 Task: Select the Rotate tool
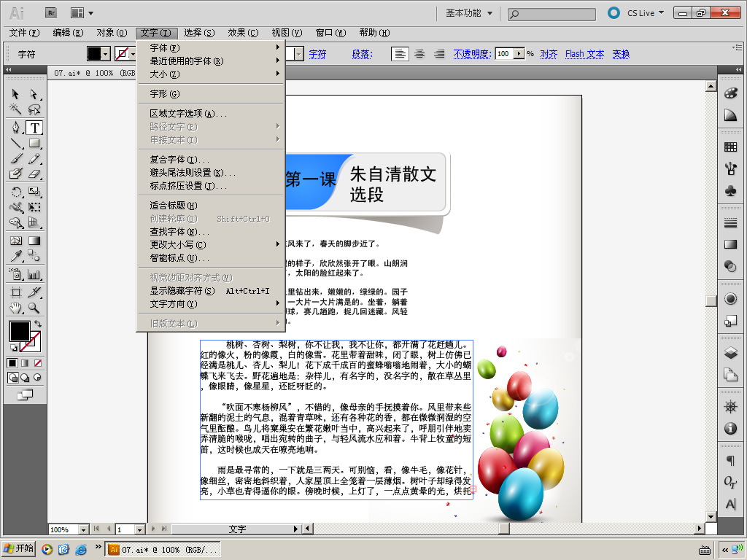tap(15, 192)
